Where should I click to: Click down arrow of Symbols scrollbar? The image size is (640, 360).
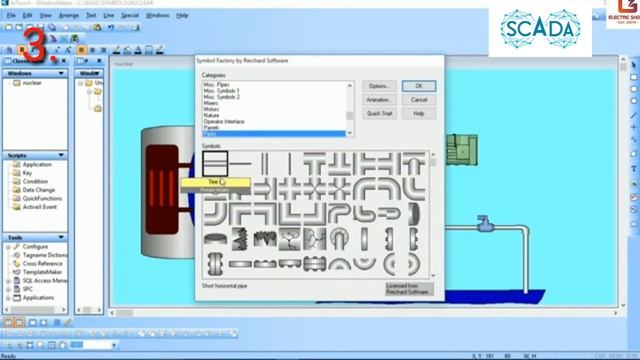433,276
